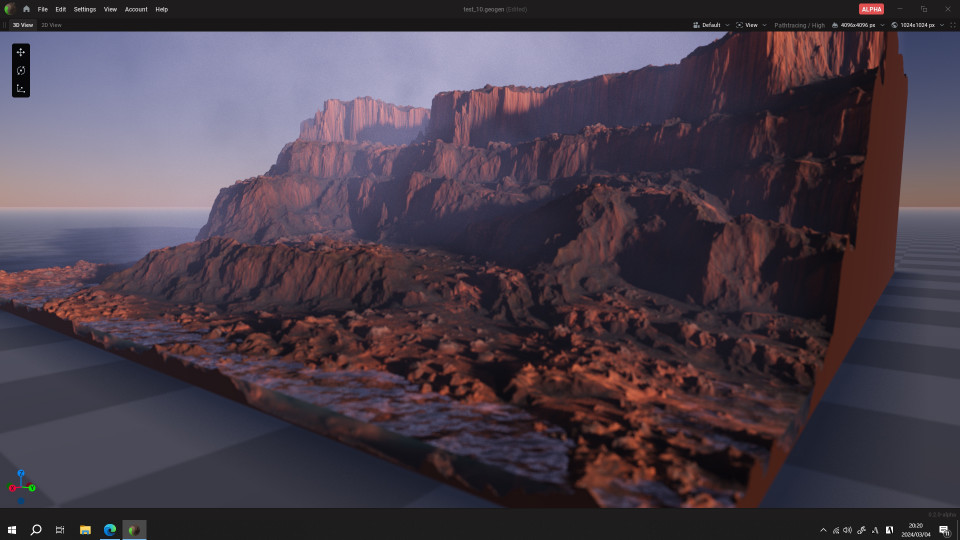Toggle fullscreen viewport icon at top-right
The width and height of the screenshot is (960, 540).
coord(953,25)
